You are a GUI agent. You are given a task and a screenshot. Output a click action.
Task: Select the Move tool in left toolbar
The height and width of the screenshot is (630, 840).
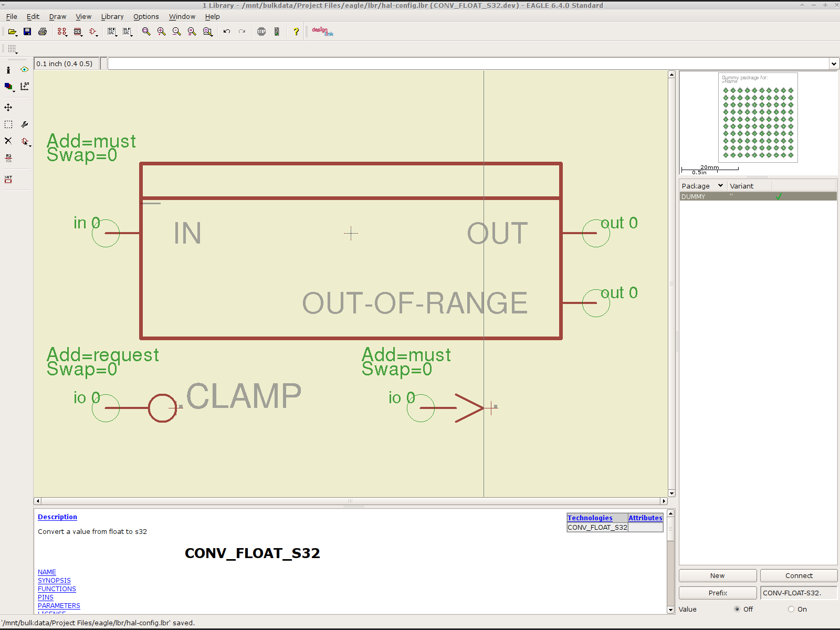pos(8,108)
